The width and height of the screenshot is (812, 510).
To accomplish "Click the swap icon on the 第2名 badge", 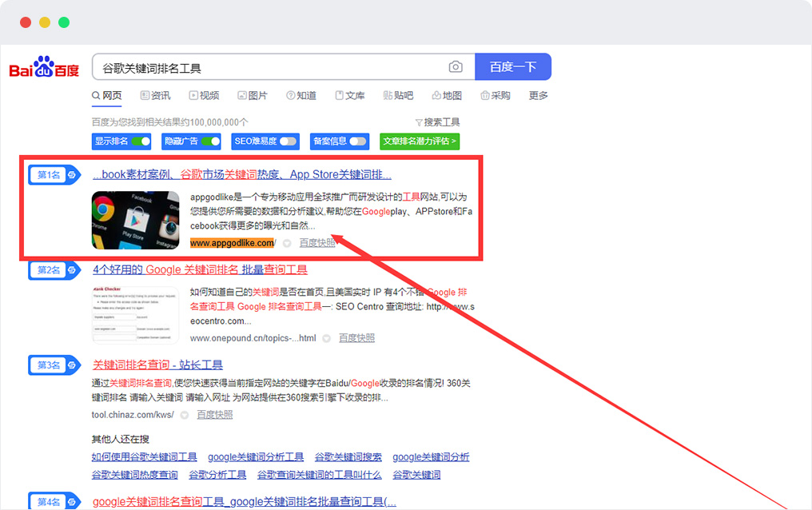I will click(x=72, y=269).
